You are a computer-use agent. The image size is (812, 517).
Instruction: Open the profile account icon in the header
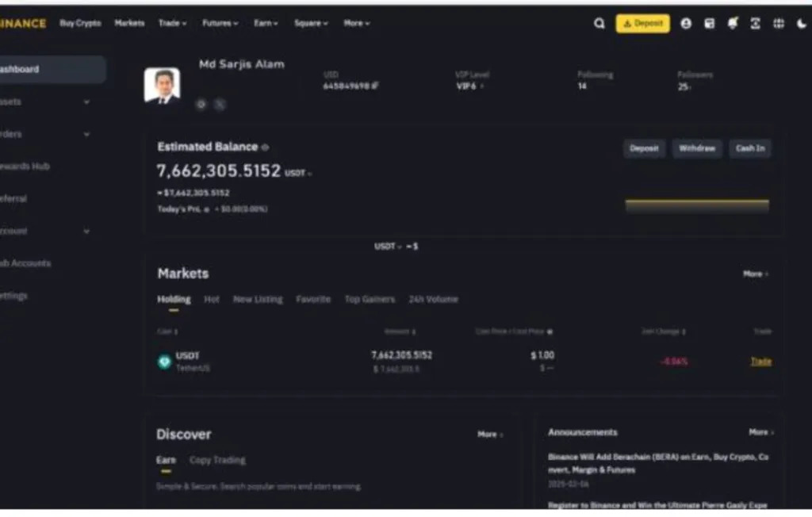(686, 24)
